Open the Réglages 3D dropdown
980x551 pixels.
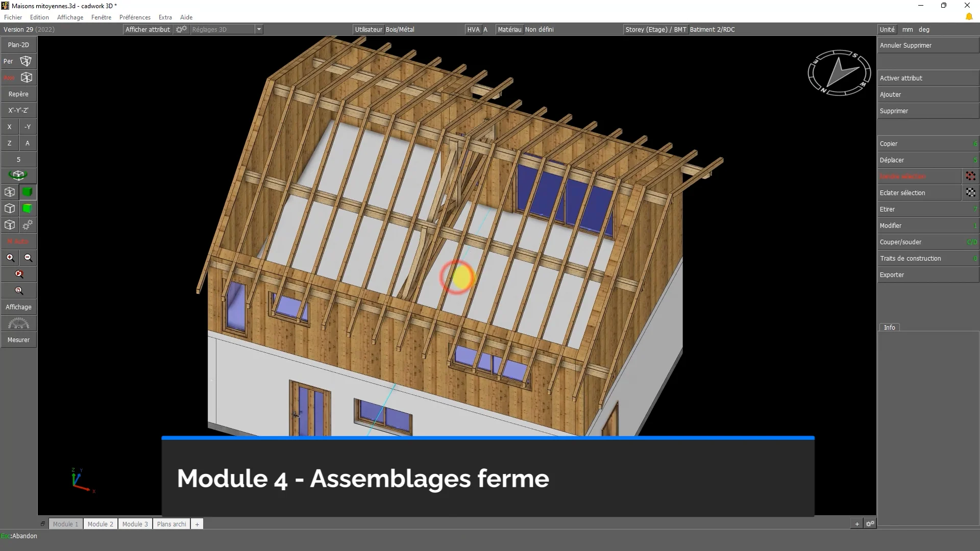click(259, 30)
